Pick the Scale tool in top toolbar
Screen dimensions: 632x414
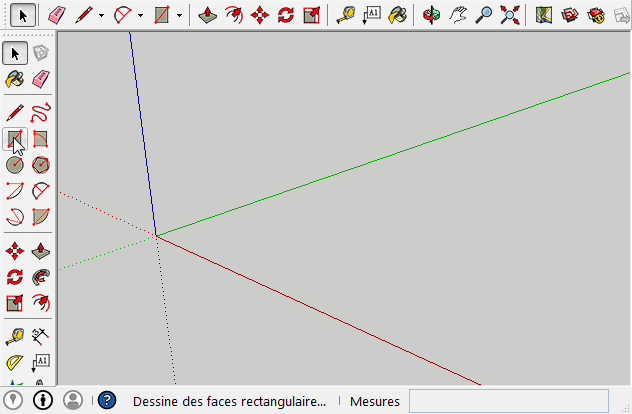click(x=312, y=15)
